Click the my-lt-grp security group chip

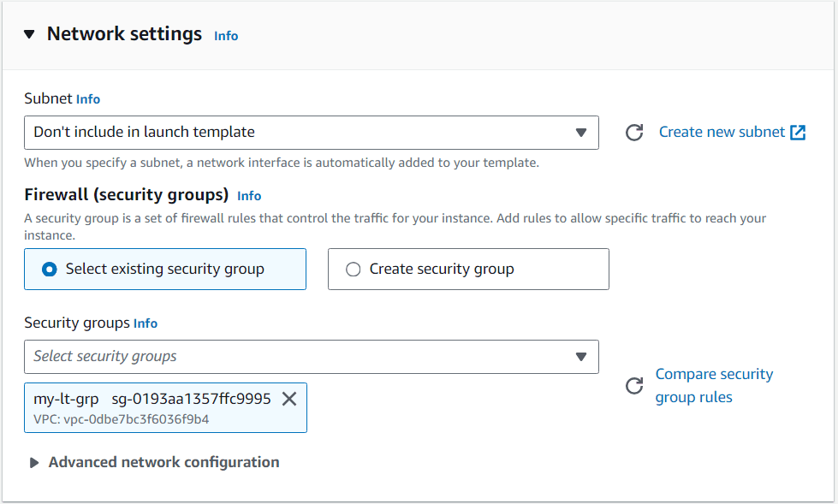click(154, 398)
